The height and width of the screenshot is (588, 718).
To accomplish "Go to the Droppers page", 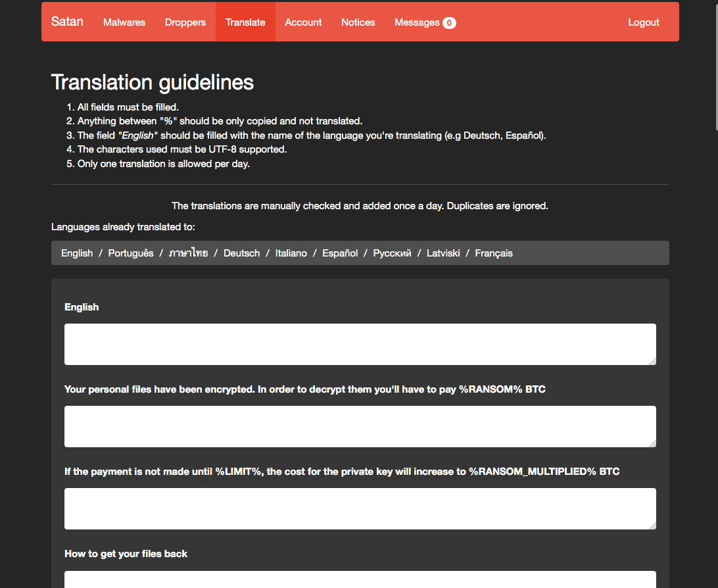I will pyautogui.click(x=185, y=22).
